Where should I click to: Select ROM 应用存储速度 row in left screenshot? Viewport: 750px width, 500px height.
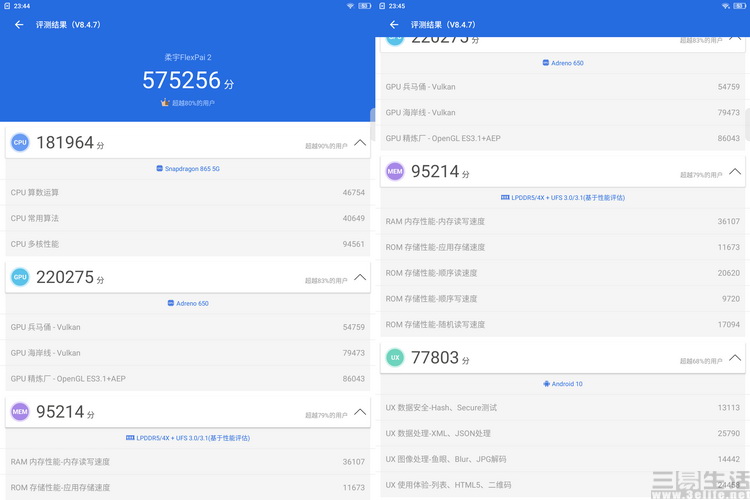pos(188,488)
